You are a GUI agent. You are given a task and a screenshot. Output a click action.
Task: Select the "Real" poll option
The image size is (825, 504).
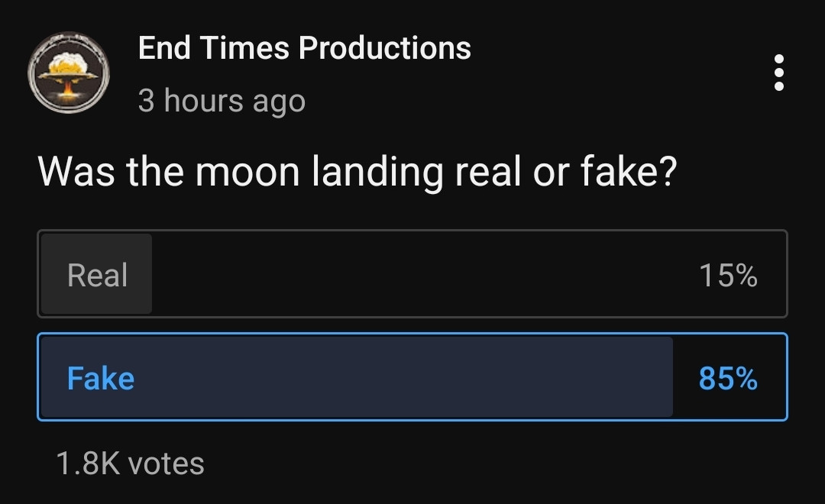[412, 273]
